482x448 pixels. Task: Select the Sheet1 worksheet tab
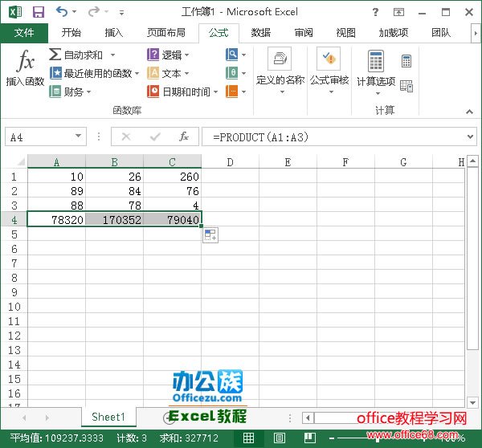108,417
